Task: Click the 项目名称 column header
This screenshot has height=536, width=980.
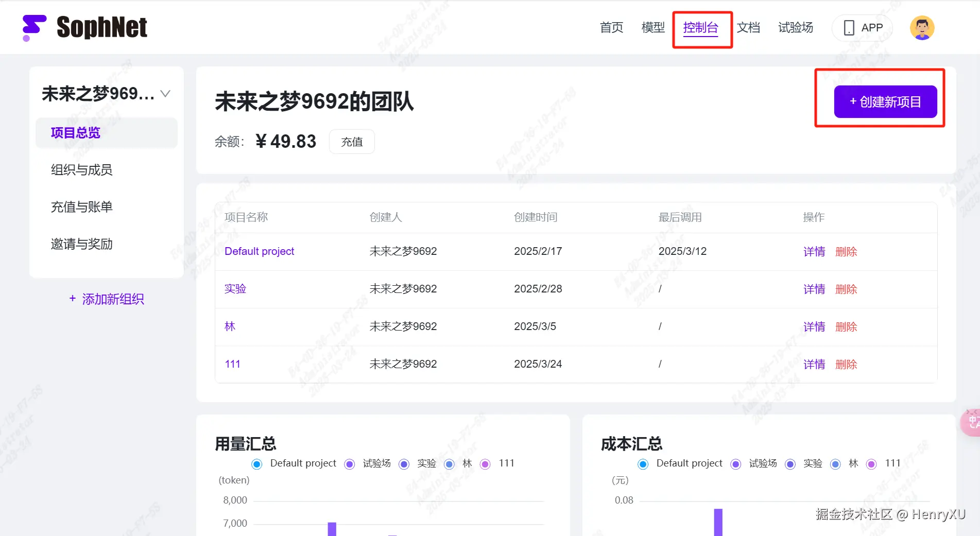Action: tap(246, 217)
